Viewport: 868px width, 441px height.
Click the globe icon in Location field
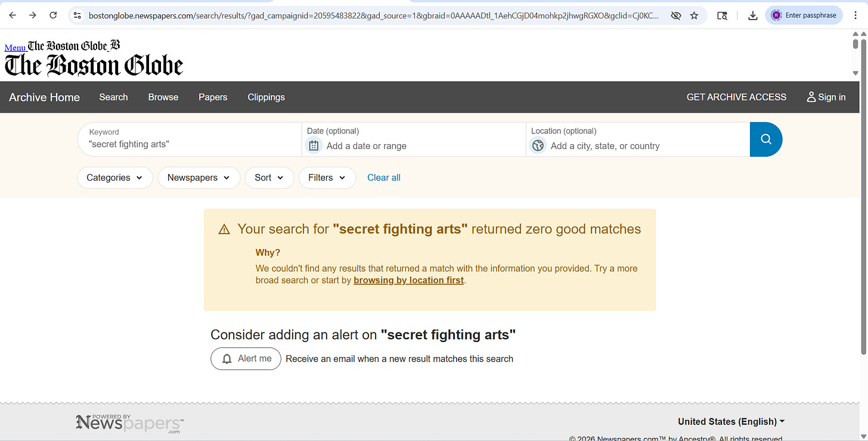(538, 145)
